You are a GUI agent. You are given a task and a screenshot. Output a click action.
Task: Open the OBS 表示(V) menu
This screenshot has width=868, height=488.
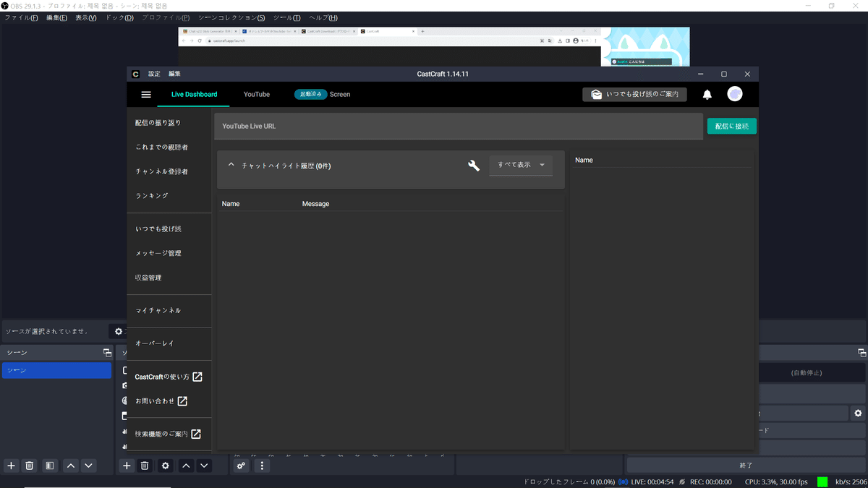pos(86,17)
